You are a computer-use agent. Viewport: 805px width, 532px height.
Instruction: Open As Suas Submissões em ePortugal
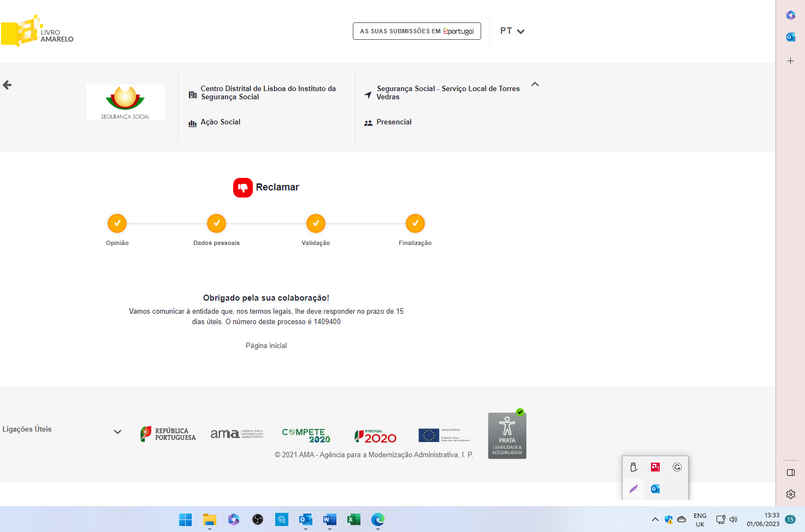pos(417,31)
